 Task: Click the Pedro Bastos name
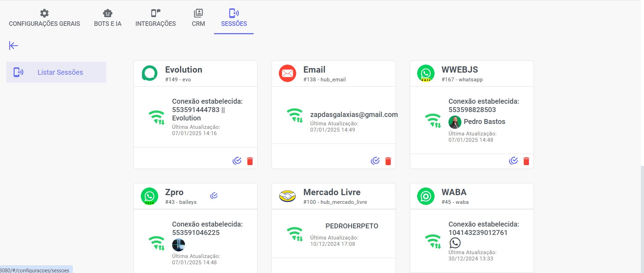point(484,121)
